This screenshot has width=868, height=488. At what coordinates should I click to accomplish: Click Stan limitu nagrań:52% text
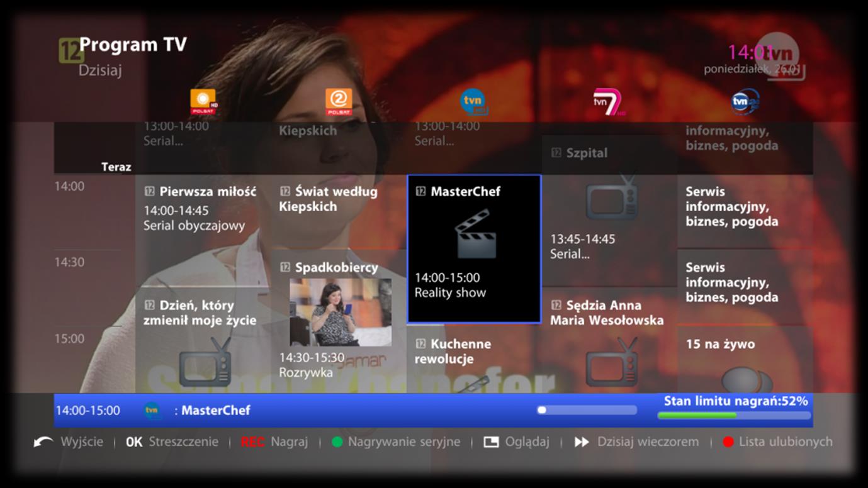[x=736, y=401]
